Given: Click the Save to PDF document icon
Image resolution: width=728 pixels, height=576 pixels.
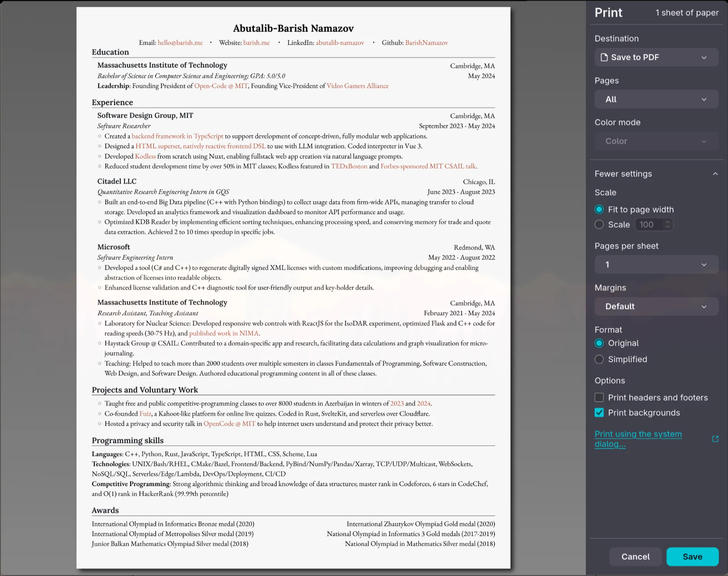Looking at the screenshot, I should 604,57.
